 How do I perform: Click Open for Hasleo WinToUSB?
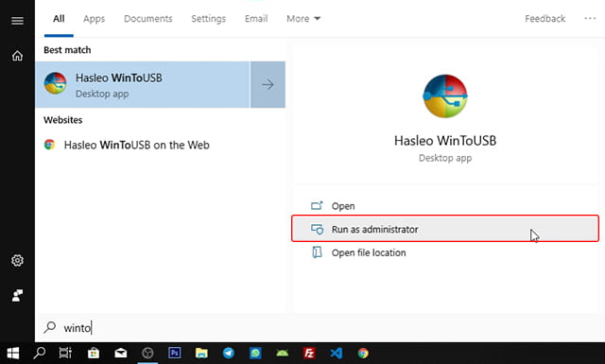(445, 206)
